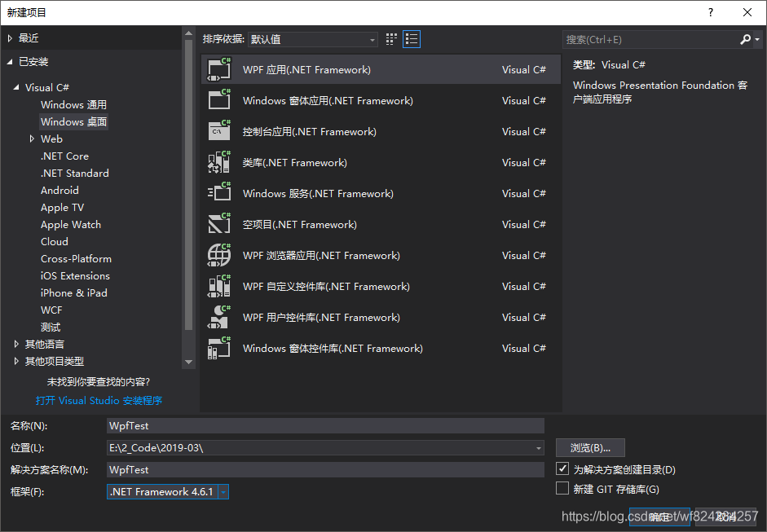The height and width of the screenshot is (532, 767).
Task: Open the .NET Framework 4.6.1 framework dropdown
Action: coord(223,491)
